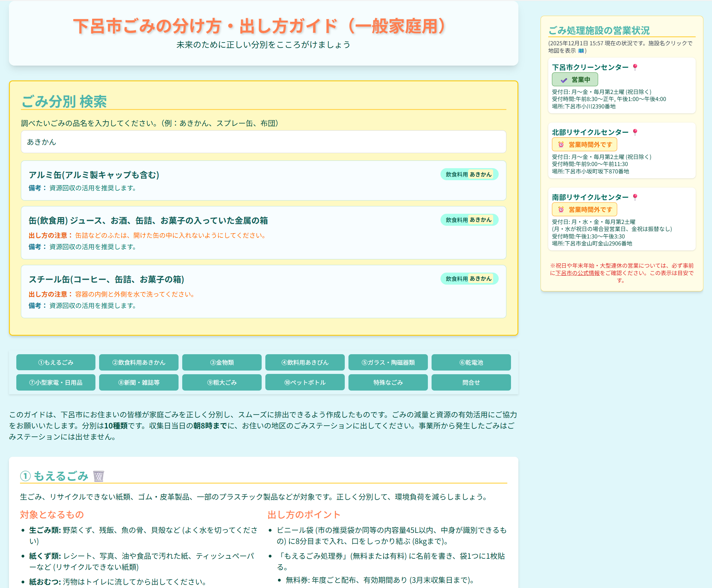The height and width of the screenshot is (588, 712).
Task: Select the ⑩ペットボトル category
Action: [x=305, y=383]
